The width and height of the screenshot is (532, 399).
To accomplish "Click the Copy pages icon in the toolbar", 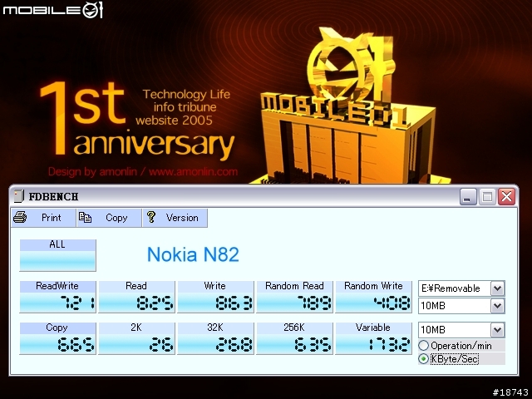I will 85,217.
